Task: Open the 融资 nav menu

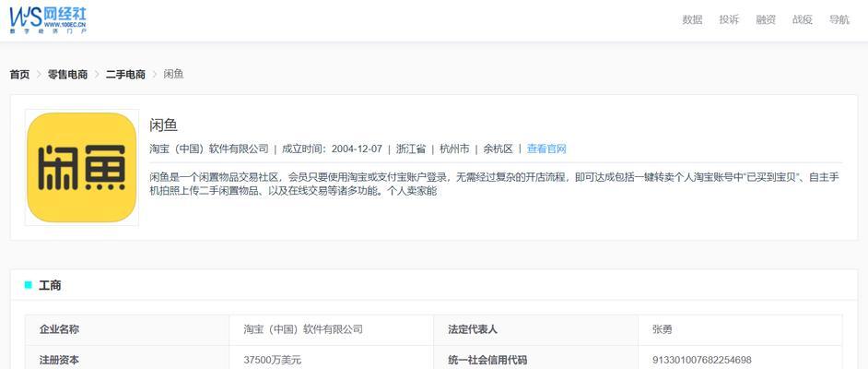Action: coord(766,20)
